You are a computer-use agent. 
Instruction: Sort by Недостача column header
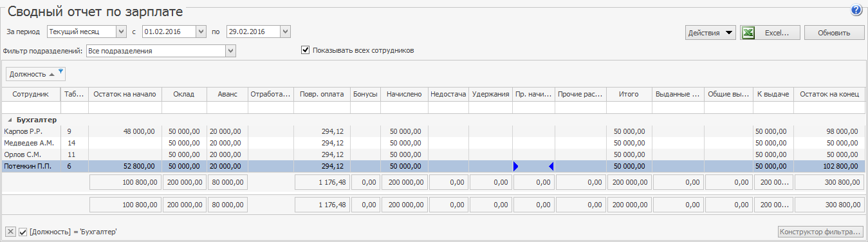tap(448, 94)
